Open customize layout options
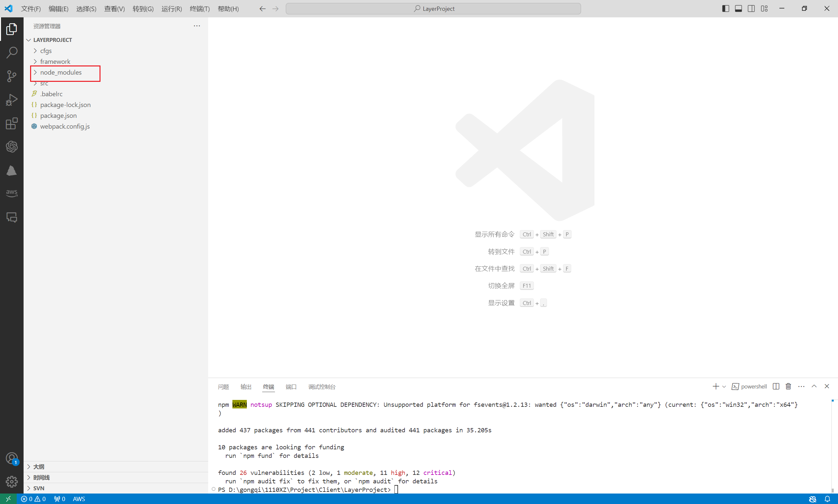The image size is (838, 504). pyautogui.click(x=764, y=9)
